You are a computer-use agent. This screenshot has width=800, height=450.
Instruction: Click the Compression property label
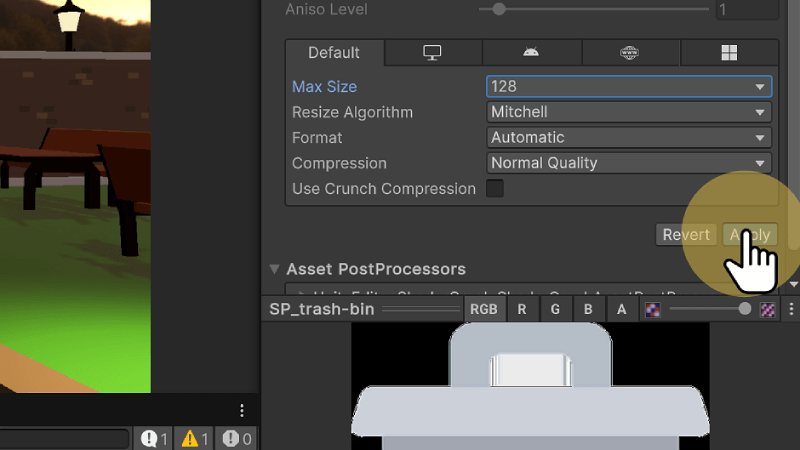tap(339, 163)
